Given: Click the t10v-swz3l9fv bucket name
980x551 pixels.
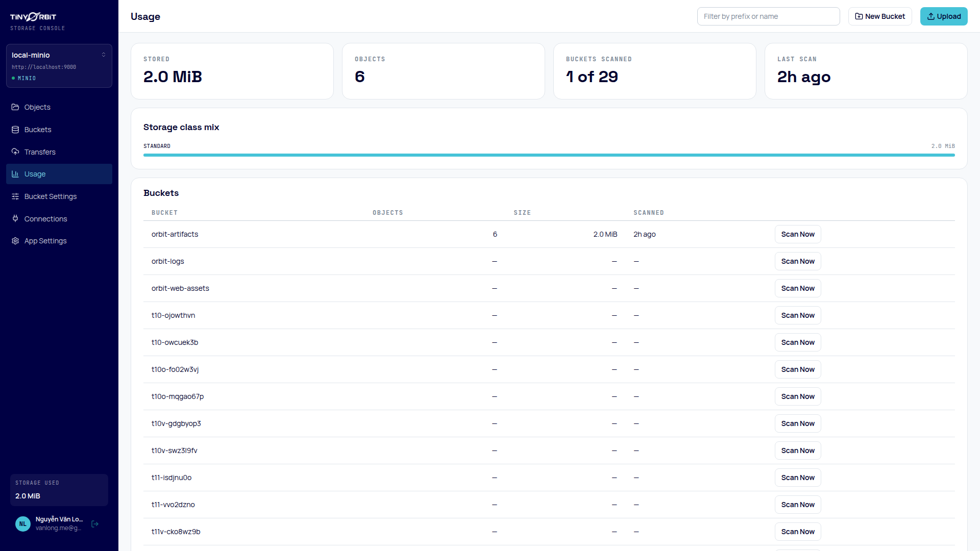Looking at the screenshot, I should coord(174,450).
